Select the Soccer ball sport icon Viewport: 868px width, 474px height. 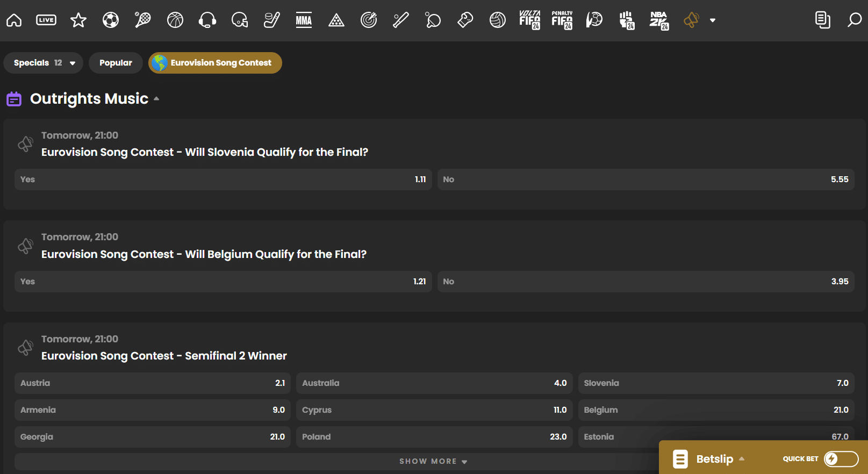(111, 20)
